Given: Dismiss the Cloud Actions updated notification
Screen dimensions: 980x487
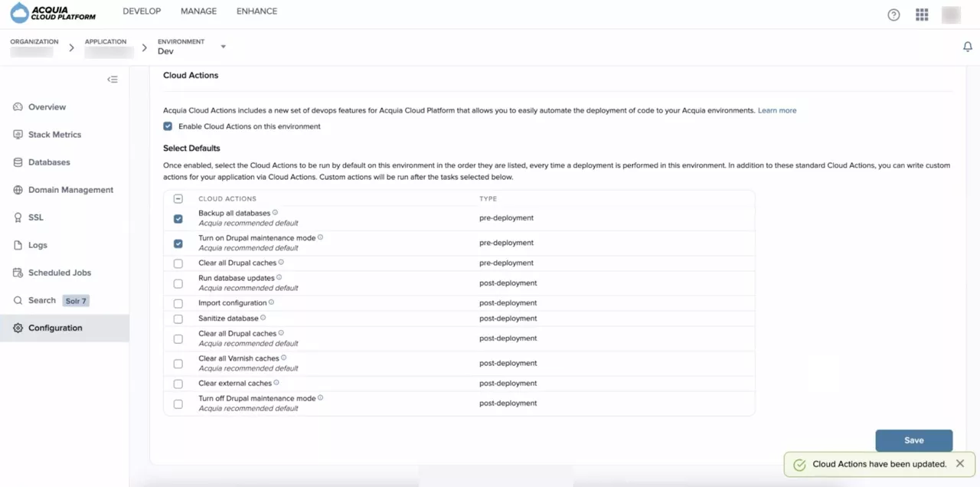Looking at the screenshot, I should click(x=960, y=464).
